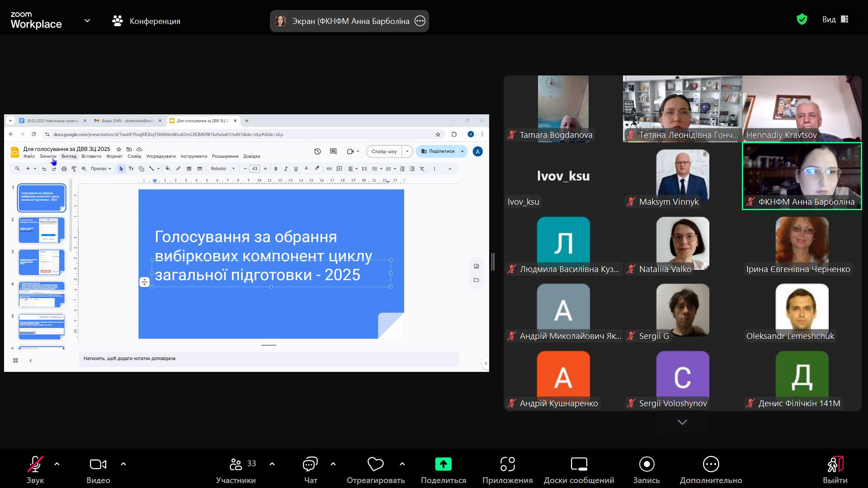Toggle camera using the Видео button
Screen dimensions: 868x488
[x=98, y=470]
